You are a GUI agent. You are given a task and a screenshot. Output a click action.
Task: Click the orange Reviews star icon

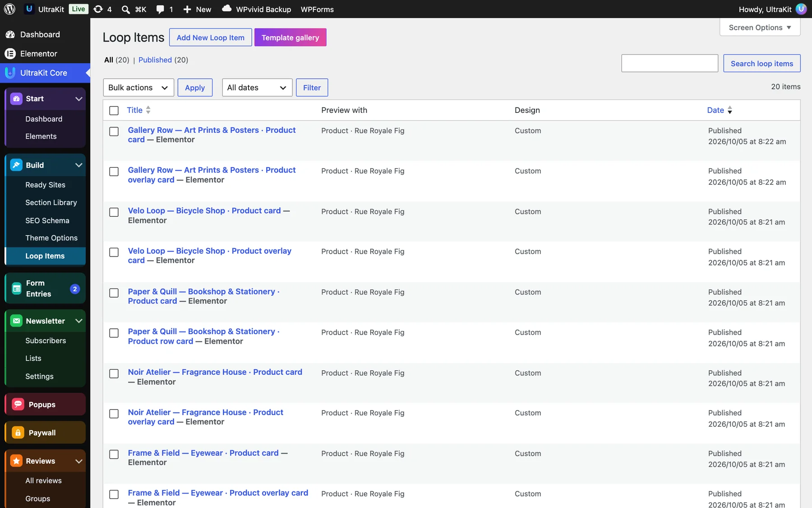pyautogui.click(x=16, y=461)
